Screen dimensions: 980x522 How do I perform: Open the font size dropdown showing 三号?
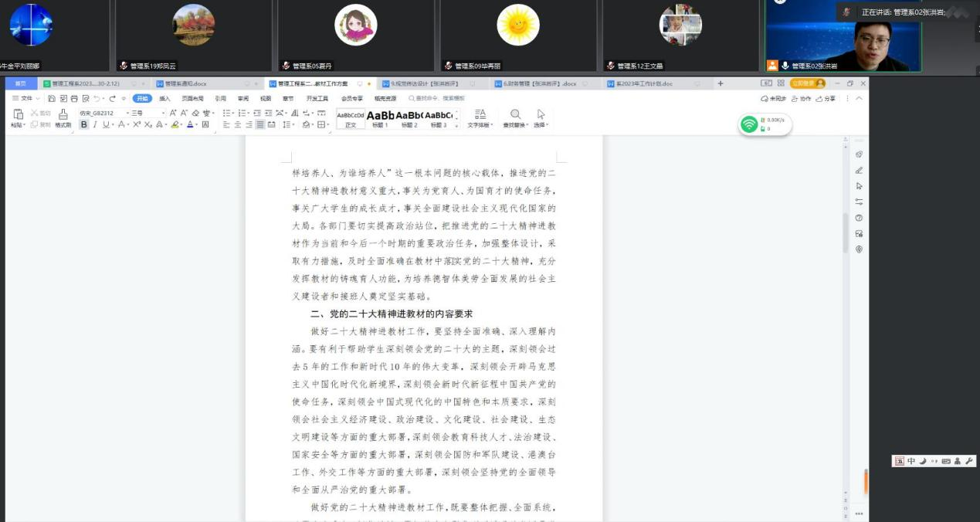tap(147, 113)
